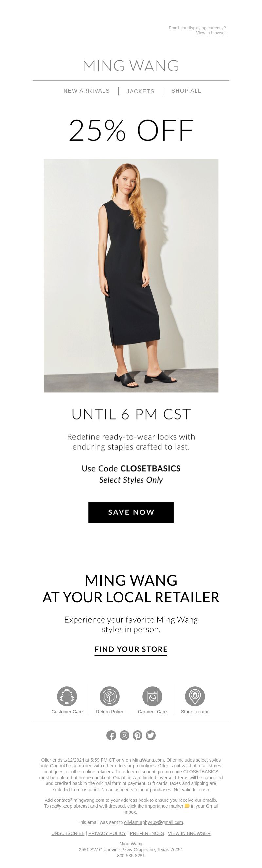Click the Return Policy box icon
Viewport: 262px width, 868px height.
click(109, 696)
